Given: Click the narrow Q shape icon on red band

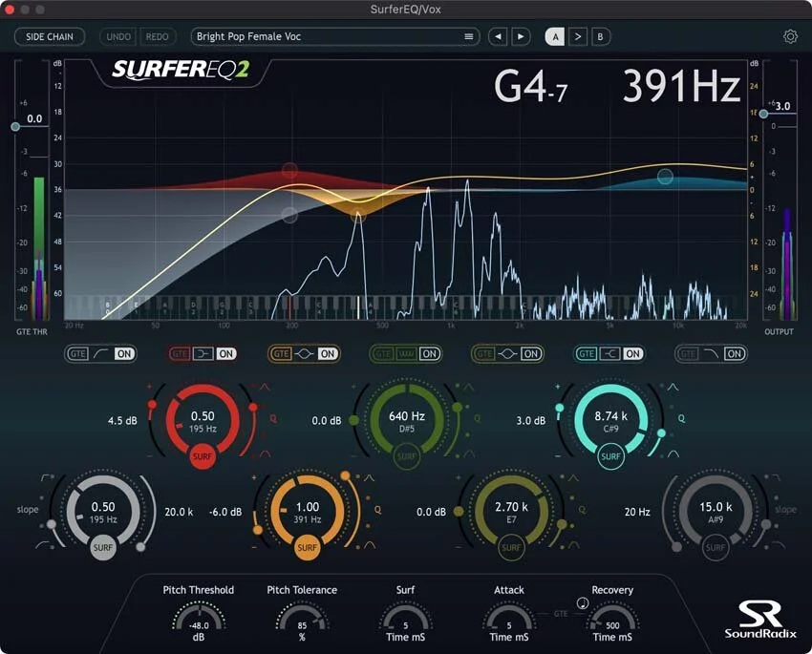Looking at the screenshot, I should (x=265, y=387).
